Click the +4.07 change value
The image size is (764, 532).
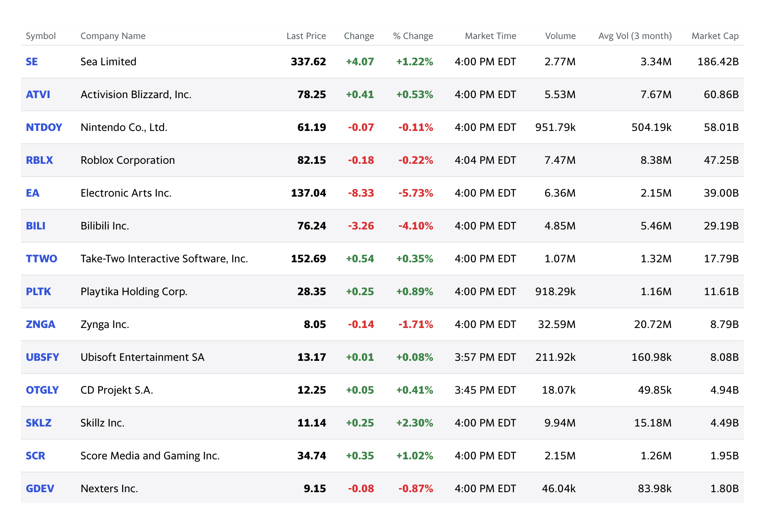pyautogui.click(x=360, y=62)
